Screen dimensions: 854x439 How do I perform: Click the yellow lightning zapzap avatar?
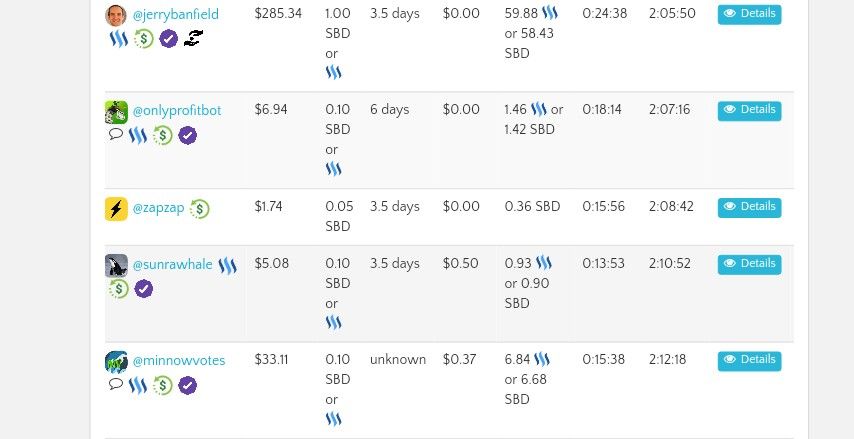(116, 209)
